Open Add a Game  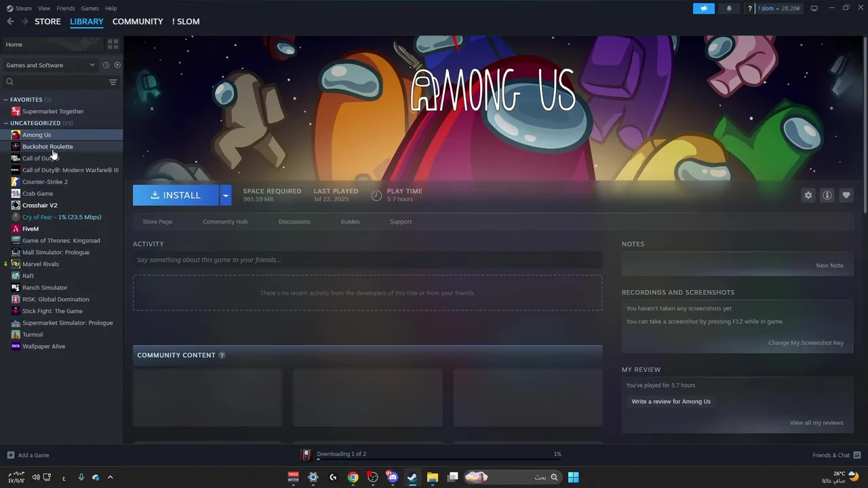coord(28,455)
